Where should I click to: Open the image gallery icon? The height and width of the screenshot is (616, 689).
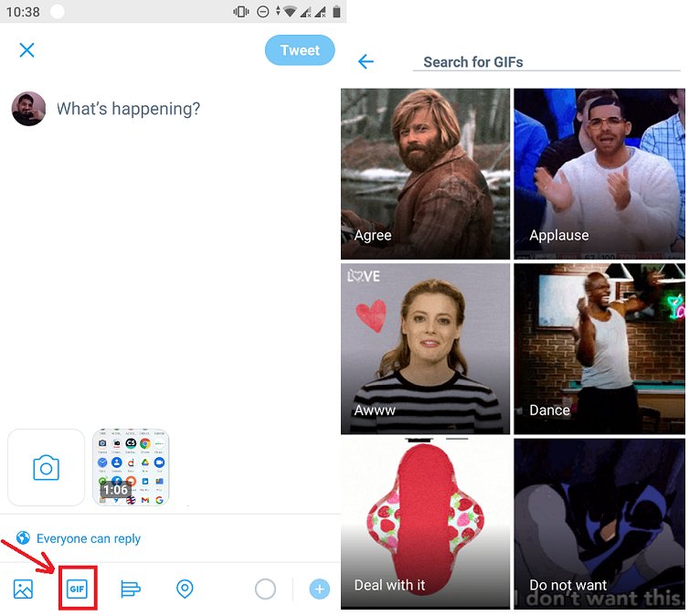(x=23, y=589)
